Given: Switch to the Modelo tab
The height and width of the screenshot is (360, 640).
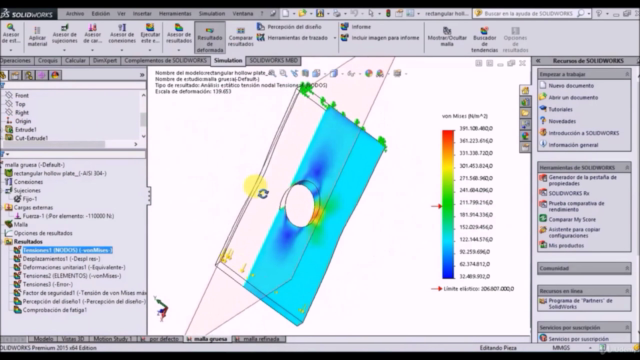Looking at the screenshot, I should [43, 339].
